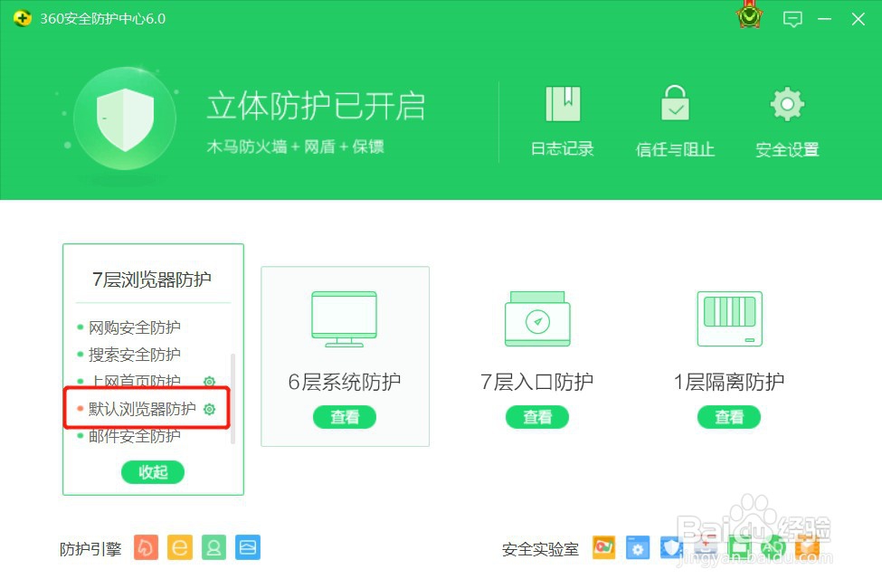Open settings gear beside 默认浏览器防护

209,409
